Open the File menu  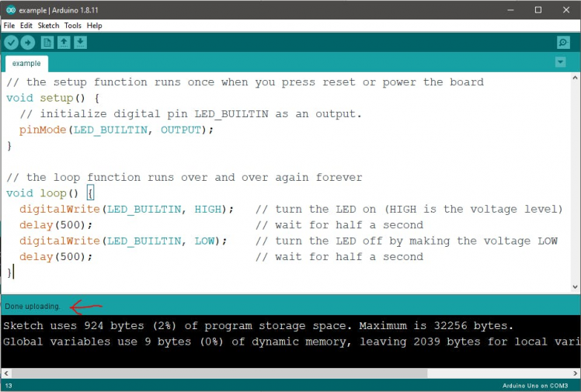click(x=9, y=26)
